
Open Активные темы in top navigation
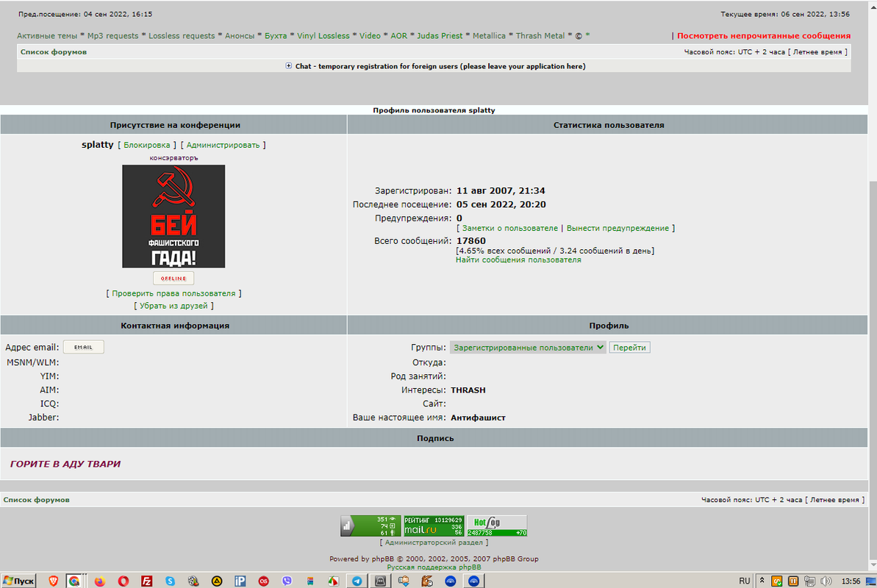coord(47,36)
